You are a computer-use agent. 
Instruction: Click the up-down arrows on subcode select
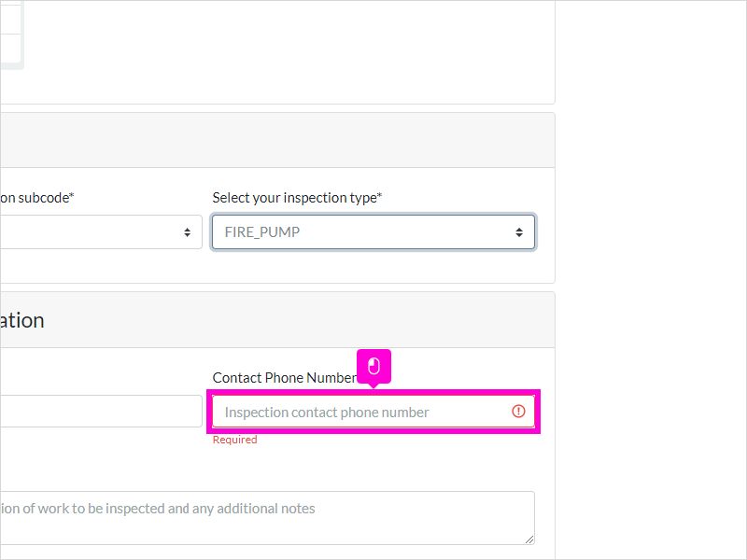(188, 231)
